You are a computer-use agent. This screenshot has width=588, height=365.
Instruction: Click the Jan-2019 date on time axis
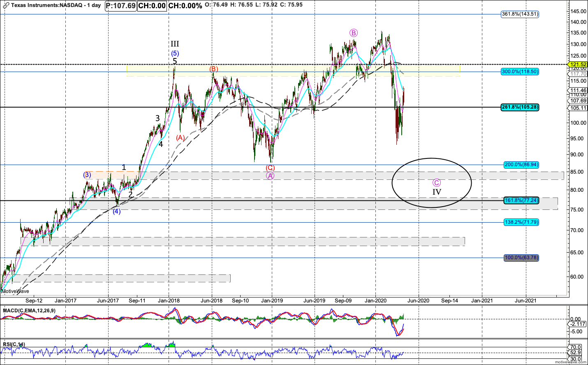(272, 300)
